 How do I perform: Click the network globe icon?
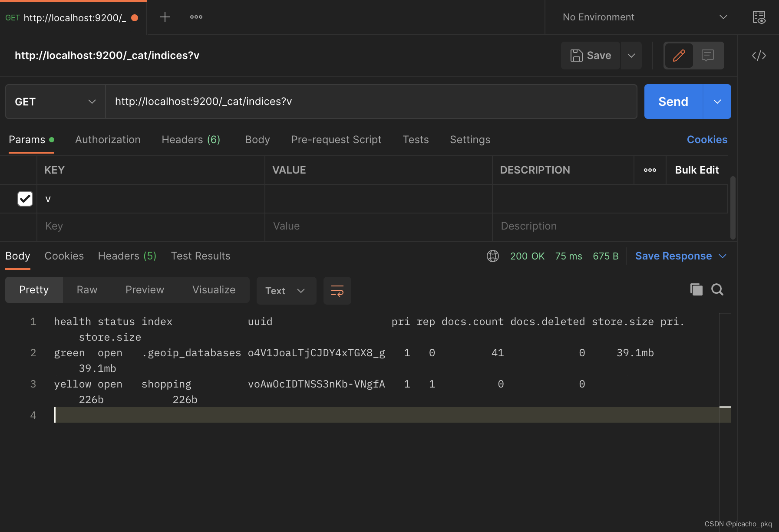[x=492, y=256]
